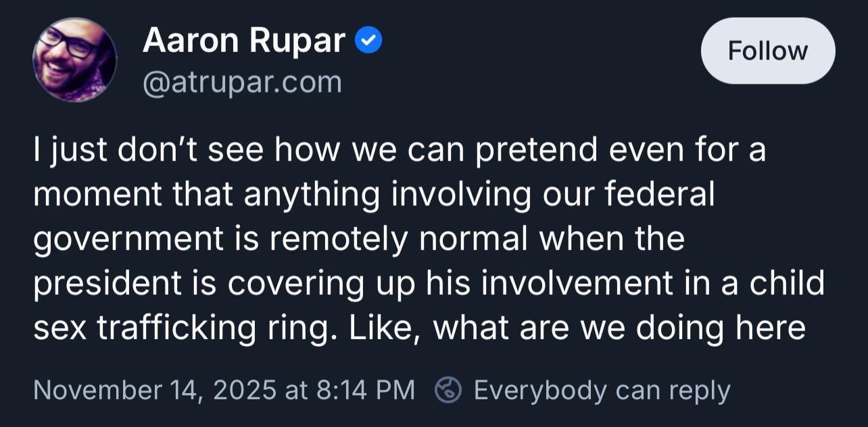Select the verification badge beside Aaron Rupar
This screenshot has height=427, width=868.
click(370, 42)
